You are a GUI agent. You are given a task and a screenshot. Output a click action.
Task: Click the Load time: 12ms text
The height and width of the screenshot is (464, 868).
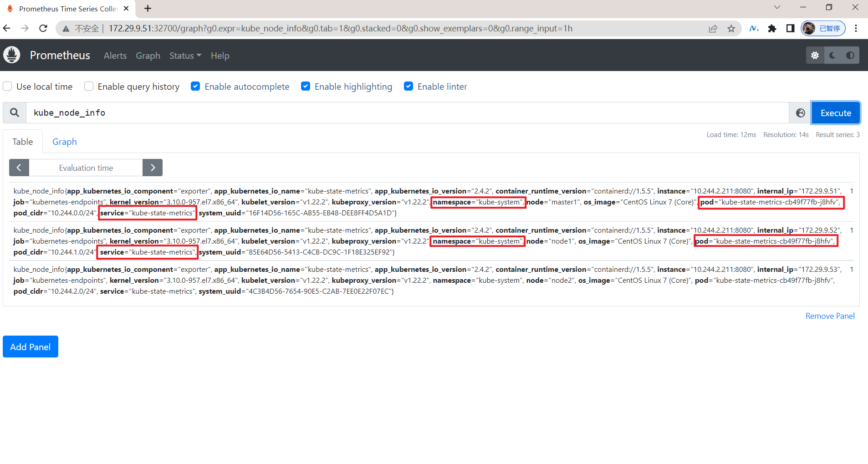(731, 135)
